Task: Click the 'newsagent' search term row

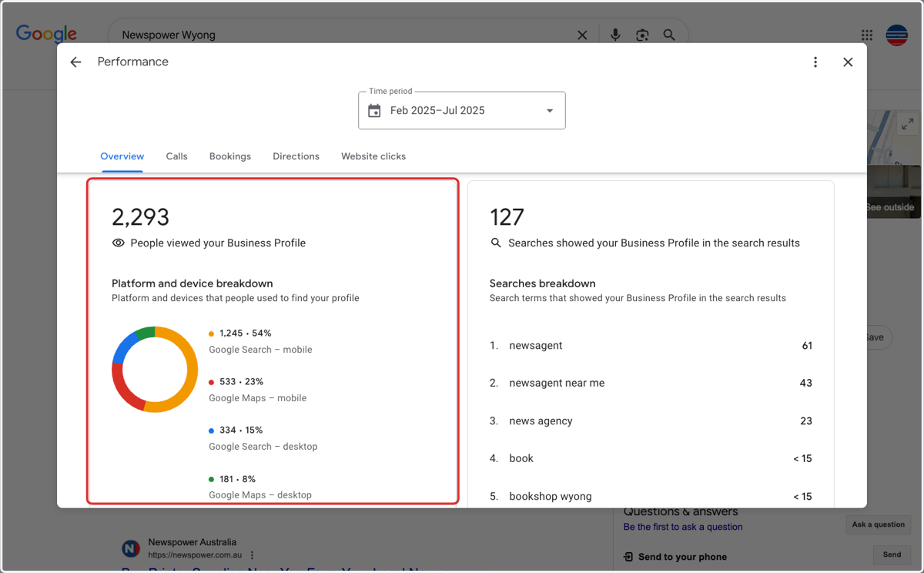Action: pos(651,346)
